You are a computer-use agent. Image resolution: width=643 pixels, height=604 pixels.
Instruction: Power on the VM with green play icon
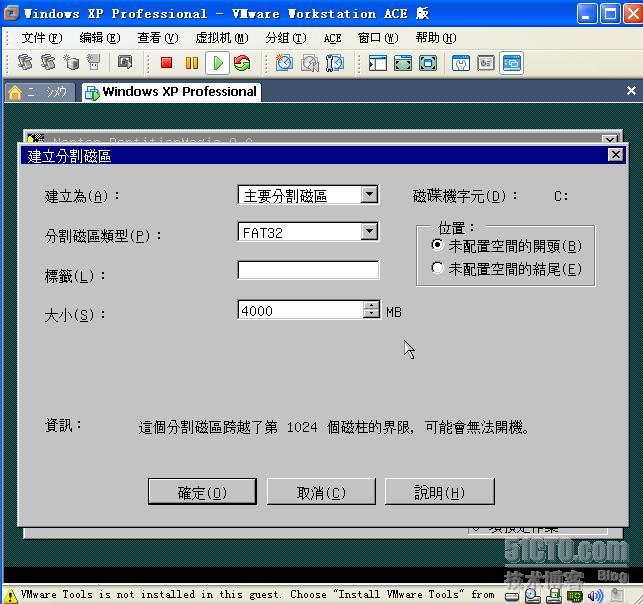click(217, 63)
